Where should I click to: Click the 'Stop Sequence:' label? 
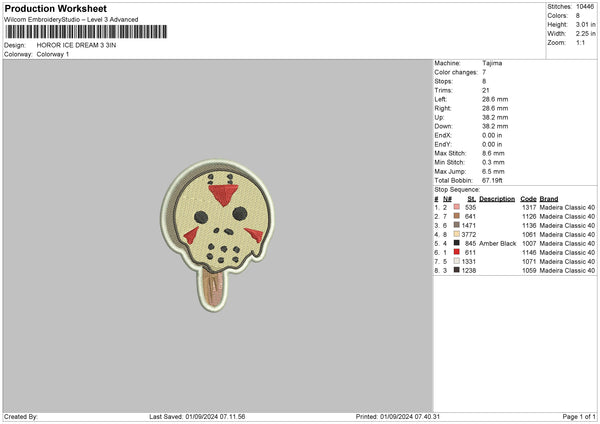click(x=457, y=189)
